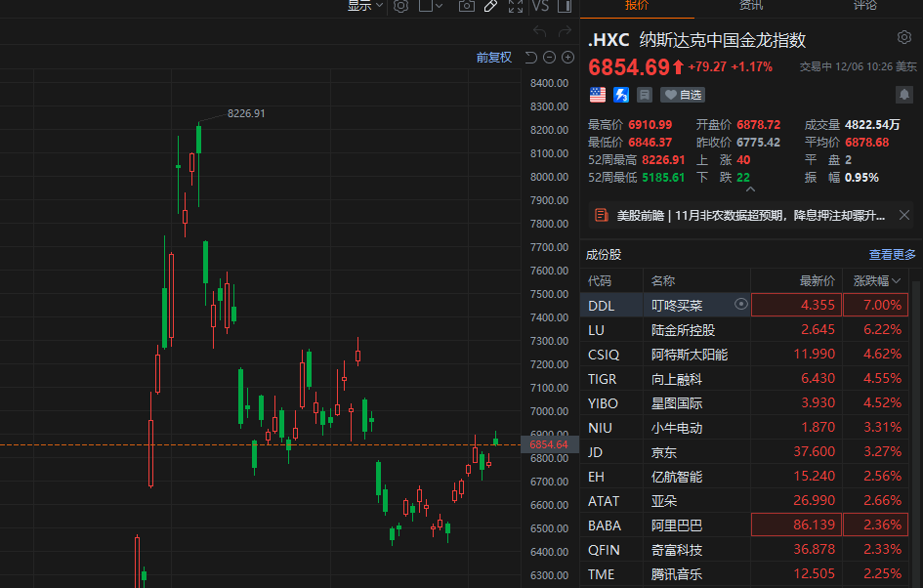
Task: Select the BABA 阿里巴巴 row
Action: [744, 525]
